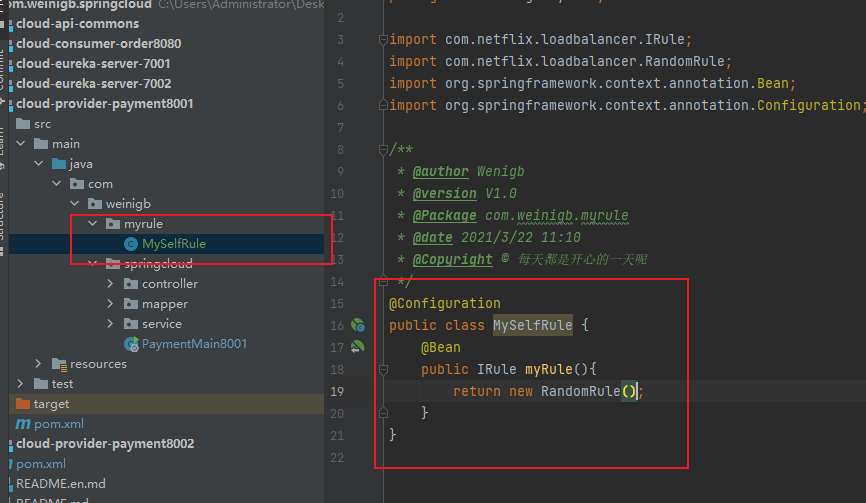
Task: Click the orange target folder icon
Action: click(x=23, y=404)
